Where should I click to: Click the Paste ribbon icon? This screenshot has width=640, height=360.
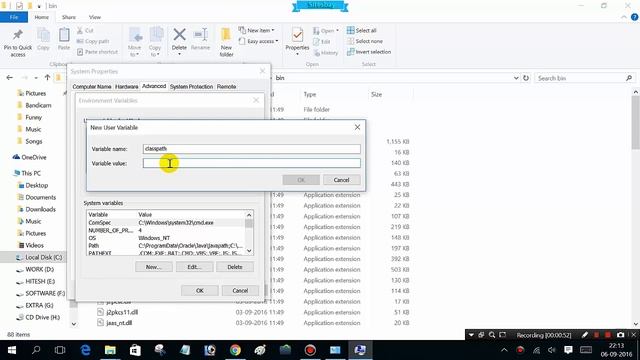coord(64,40)
